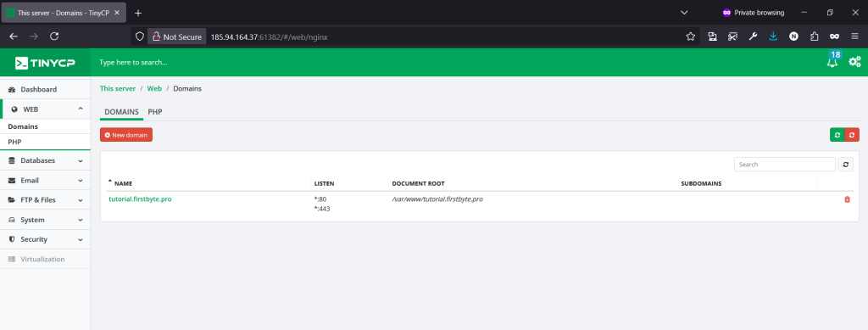
Task: Go to This server breadcrumb
Action: coord(117,88)
